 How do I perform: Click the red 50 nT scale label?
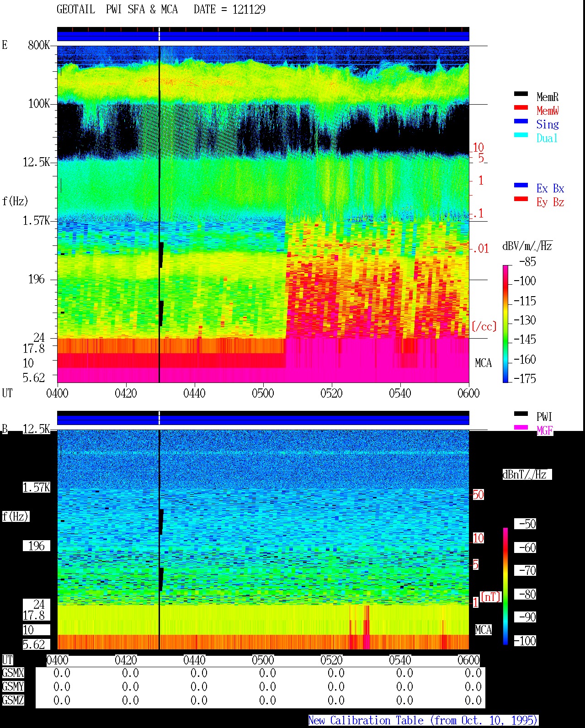(478, 494)
